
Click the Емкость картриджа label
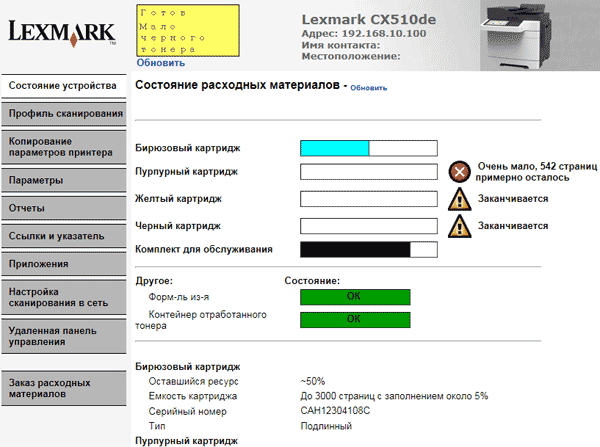click(192, 396)
